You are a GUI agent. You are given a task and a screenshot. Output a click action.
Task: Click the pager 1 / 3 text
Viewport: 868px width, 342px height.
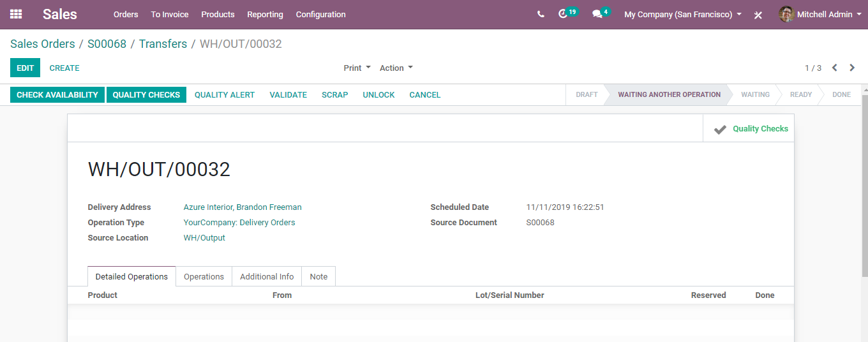point(813,68)
